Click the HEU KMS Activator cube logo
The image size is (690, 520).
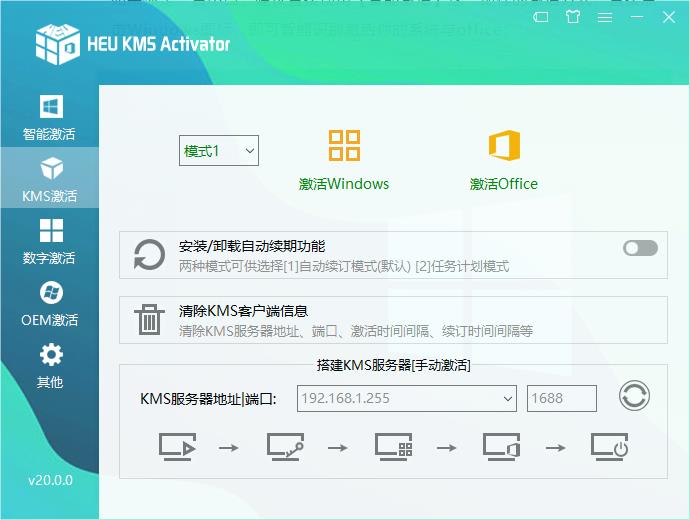(x=58, y=44)
